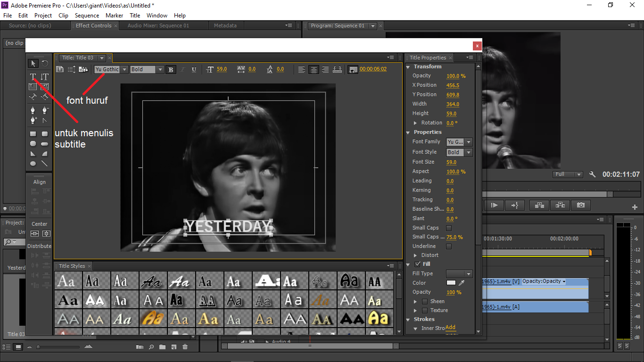Collapse the Transform section

coord(408,66)
